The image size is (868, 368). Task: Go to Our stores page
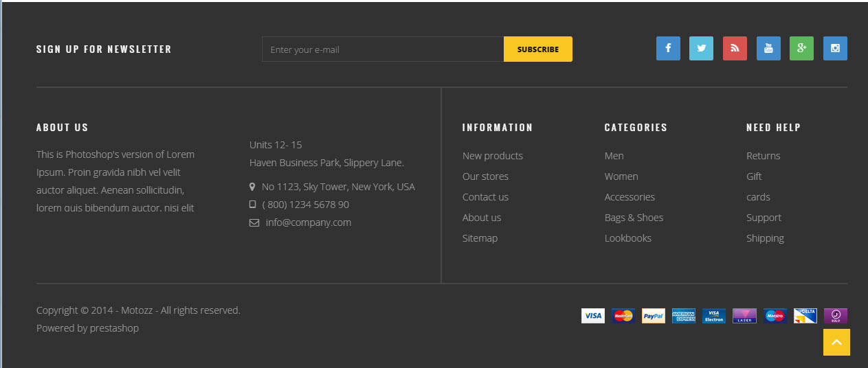point(485,176)
